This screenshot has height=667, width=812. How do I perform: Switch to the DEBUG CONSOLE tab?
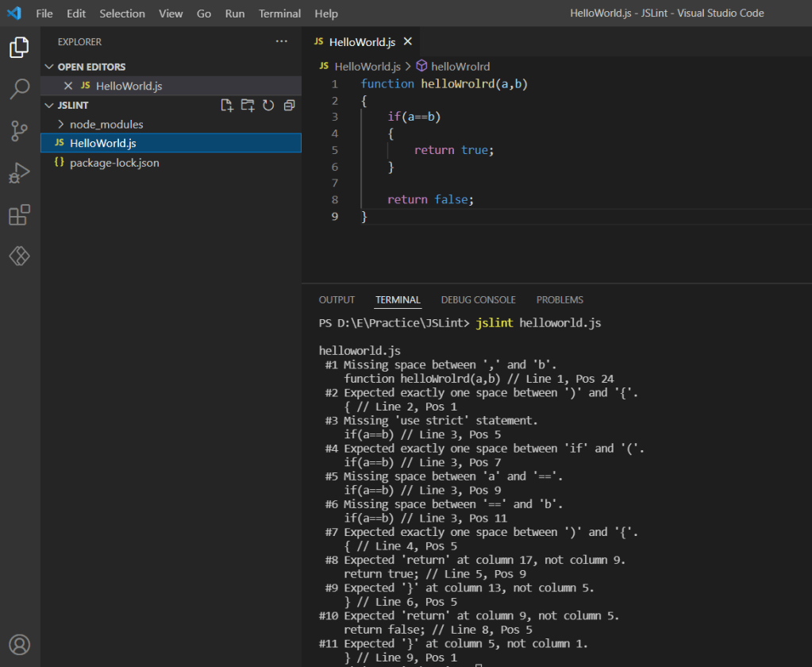pyautogui.click(x=478, y=299)
